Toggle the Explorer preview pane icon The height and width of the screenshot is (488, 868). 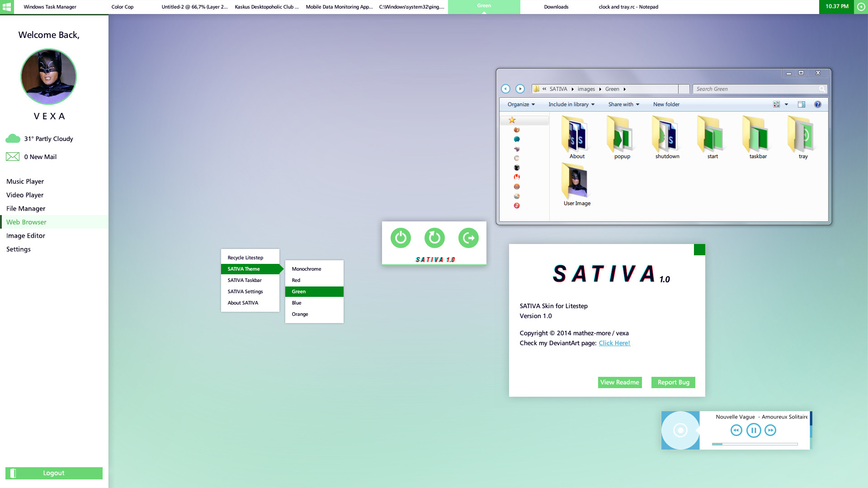click(x=802, y=104)
